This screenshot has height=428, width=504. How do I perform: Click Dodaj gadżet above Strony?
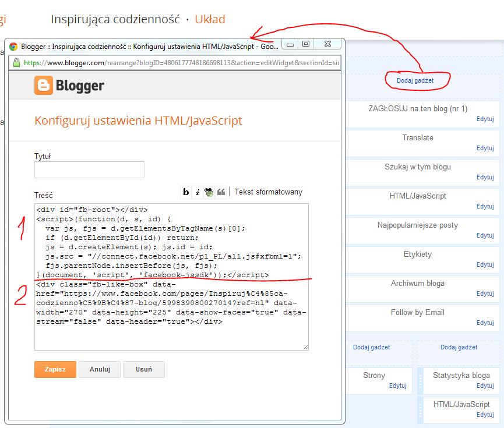tap(371, 347)
